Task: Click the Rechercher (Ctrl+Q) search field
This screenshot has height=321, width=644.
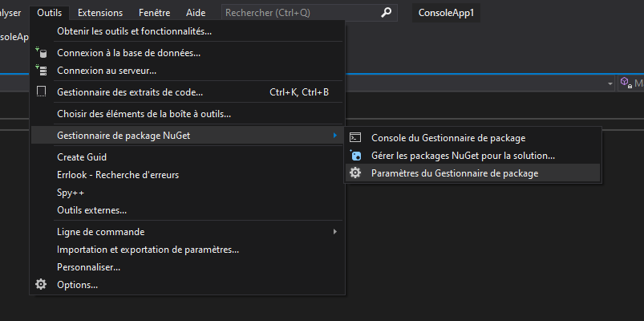Action: tap(310, 13)
